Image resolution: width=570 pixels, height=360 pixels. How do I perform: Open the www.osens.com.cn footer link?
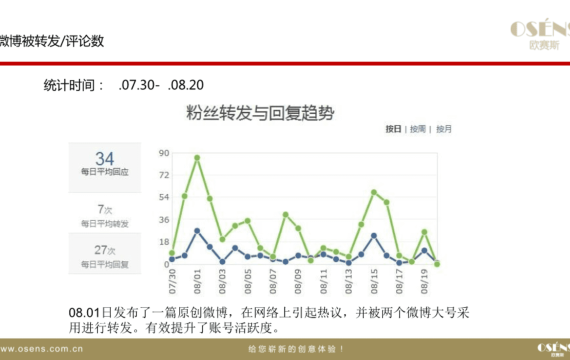click(41, 349)
